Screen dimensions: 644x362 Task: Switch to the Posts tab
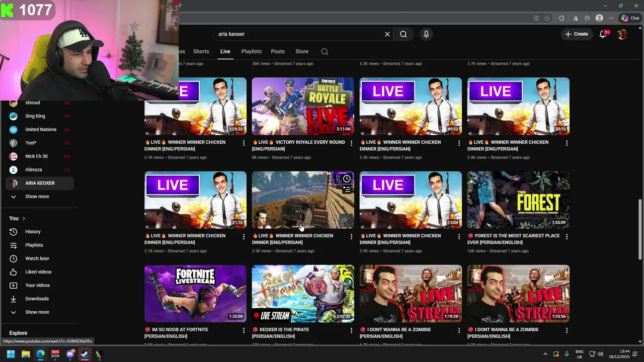tap(278, 51)
